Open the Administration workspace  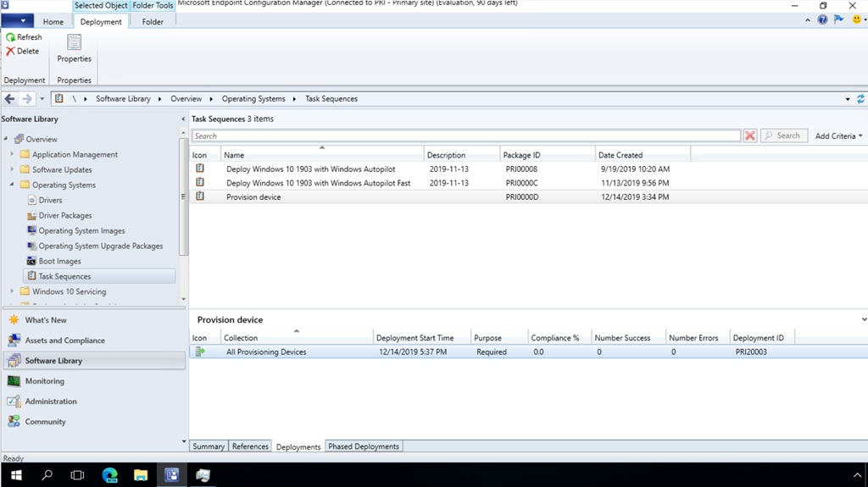click(51, 401)
